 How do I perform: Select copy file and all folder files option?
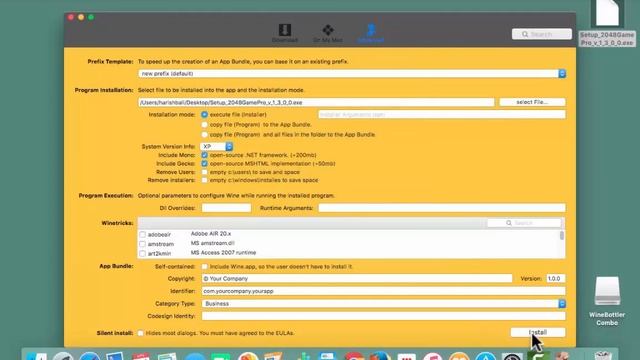coord(204,134)
